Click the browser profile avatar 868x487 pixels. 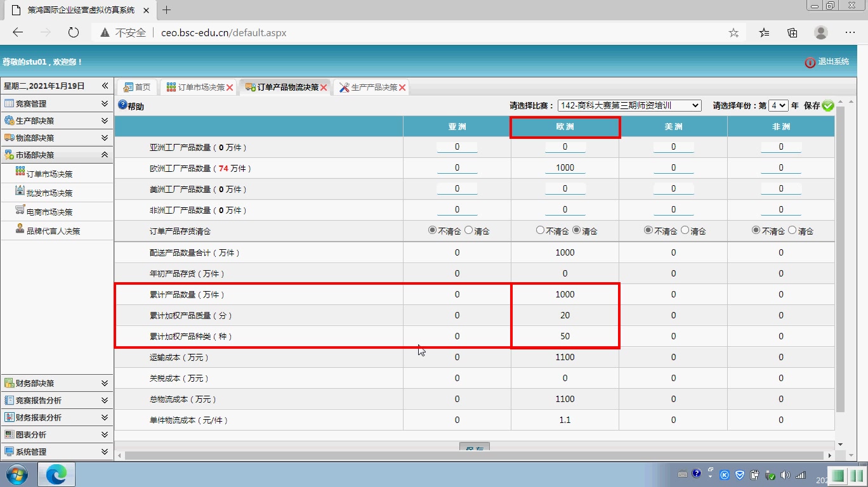pos(821,32)
